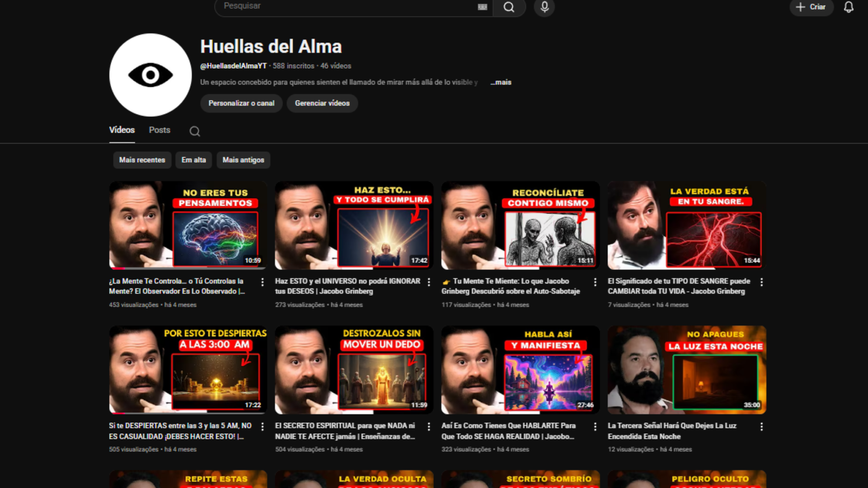868x488 pixels.
Task: Click '505 visualizações' view count
Action: pyautogui.click(x=133, y=450)
